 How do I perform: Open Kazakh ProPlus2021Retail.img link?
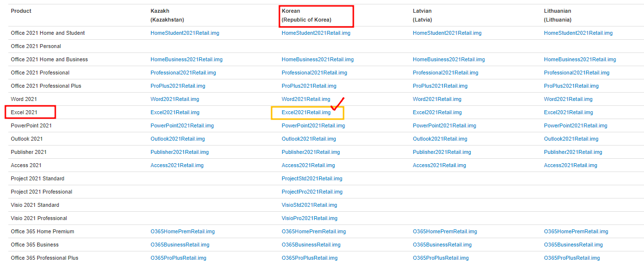click(178, 86)
